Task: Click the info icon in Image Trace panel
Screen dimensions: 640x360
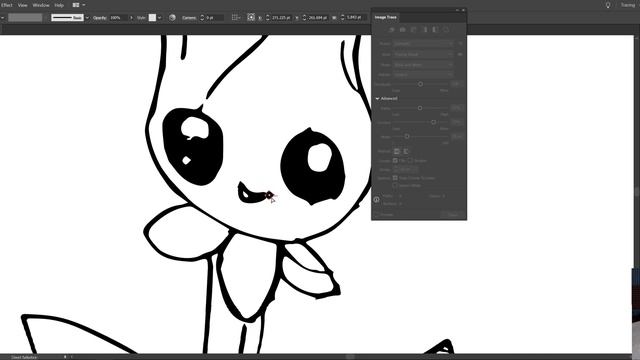Action: tap(376, 200)
